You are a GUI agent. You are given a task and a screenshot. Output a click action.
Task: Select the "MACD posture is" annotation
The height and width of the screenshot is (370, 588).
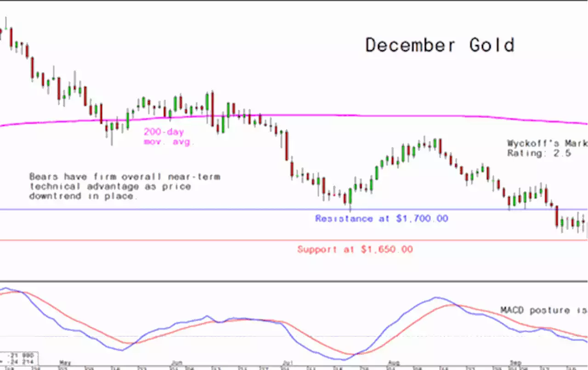(x=544, y=310)
